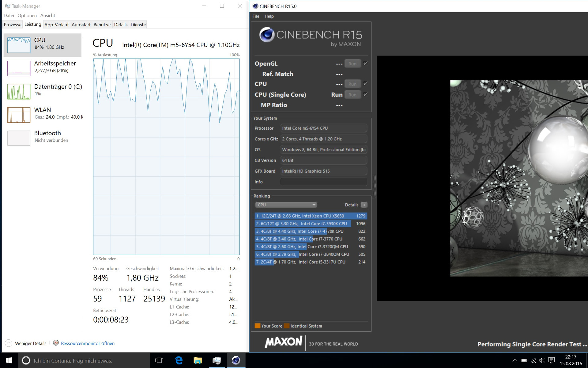The image size is (588, 368).
Task: Open Microsoft Edge from the taskbar
Action: click(179, 360)
